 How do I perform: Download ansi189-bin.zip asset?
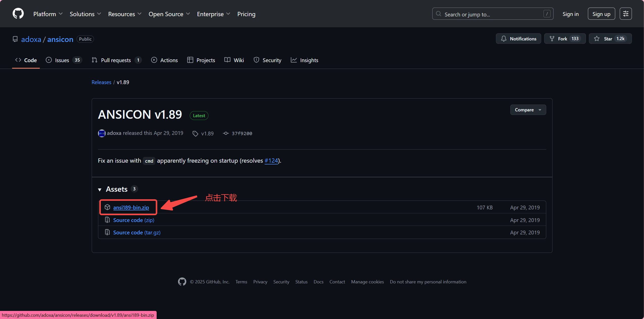tap(131, 208)
